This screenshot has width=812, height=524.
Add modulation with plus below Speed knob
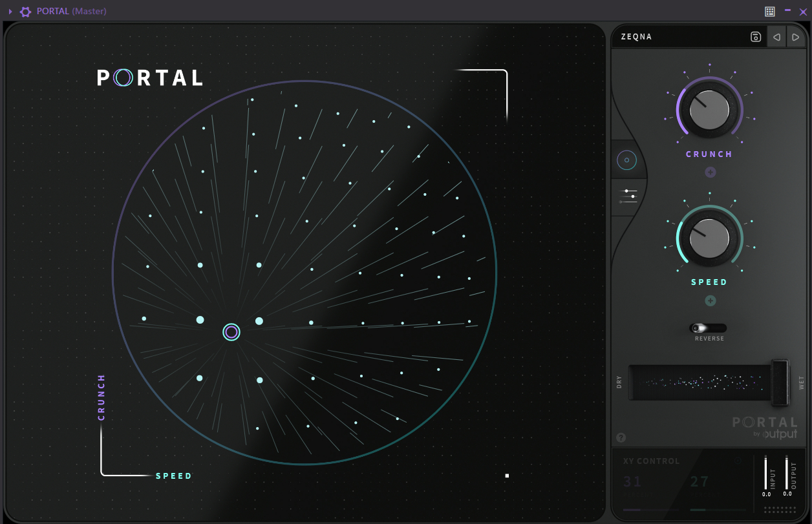click(x=710, y=300)
